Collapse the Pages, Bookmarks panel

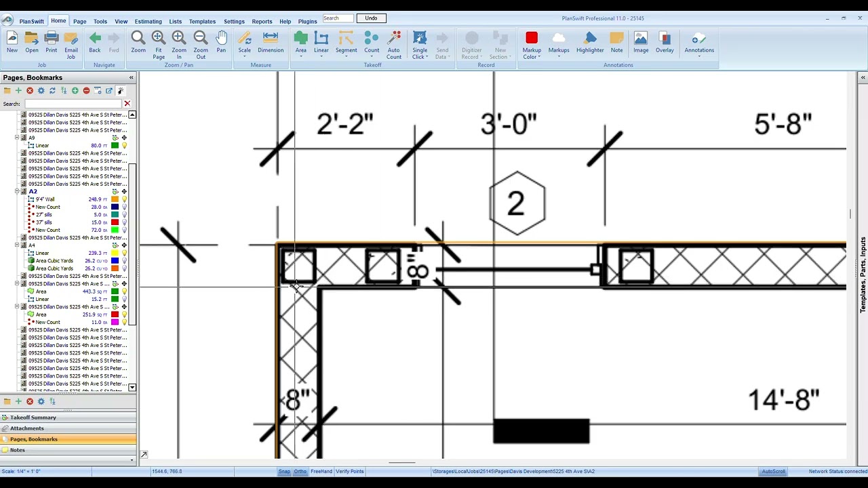pos(132,78)
